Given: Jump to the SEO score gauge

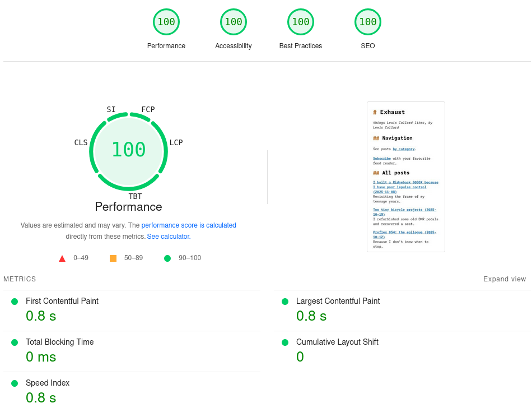Looking at the screenshot, I should [x=368, y=22].
